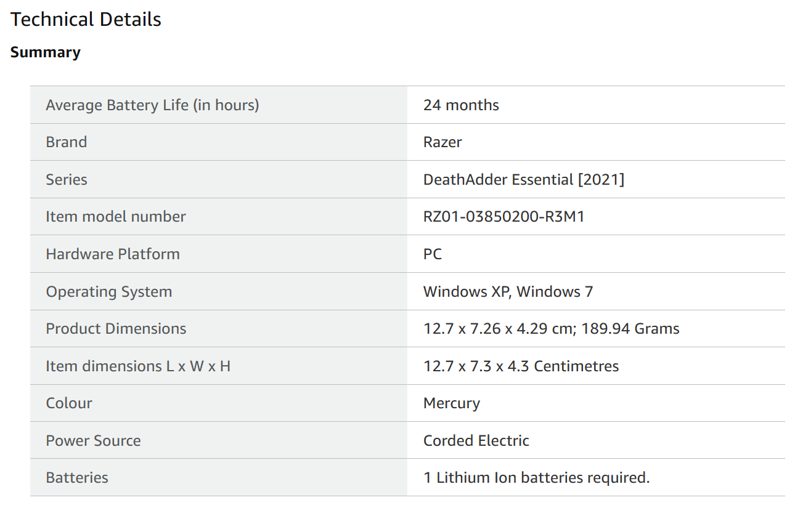Click the Summary subheading
The height and width of the screenshot is (532, 795).
[x=45, y=52]
